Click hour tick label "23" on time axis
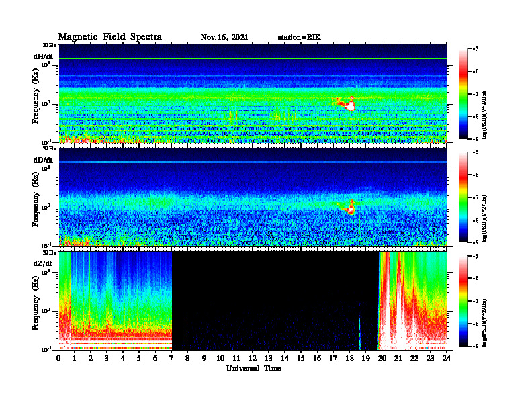Viewport: 532px width, 411px height. pyautogui.click(x=430, y=359)
